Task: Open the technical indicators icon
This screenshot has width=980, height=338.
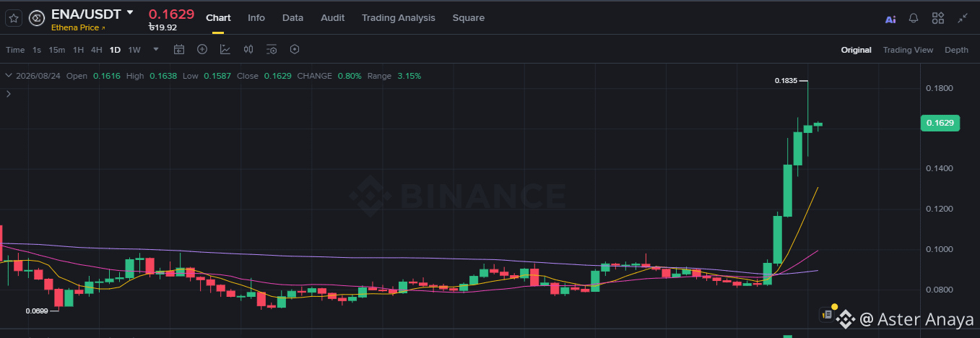Action: pos(225,50)
